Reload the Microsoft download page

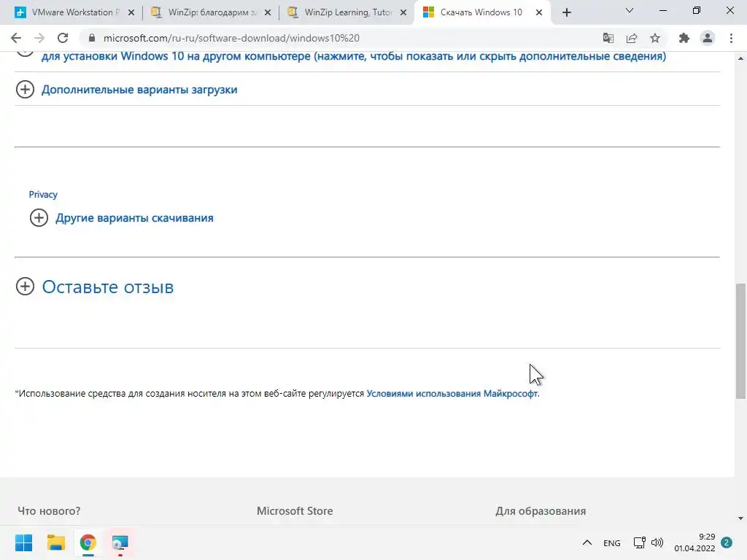63,38
